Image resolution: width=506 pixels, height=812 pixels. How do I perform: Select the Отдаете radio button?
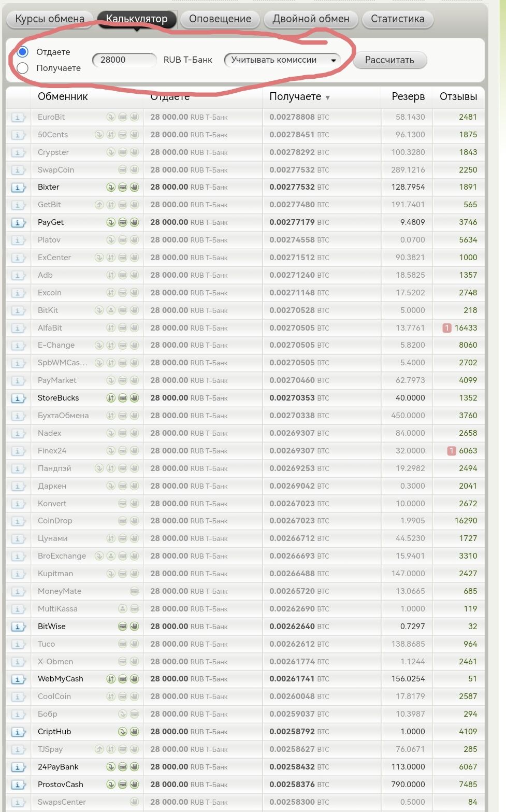22,52
